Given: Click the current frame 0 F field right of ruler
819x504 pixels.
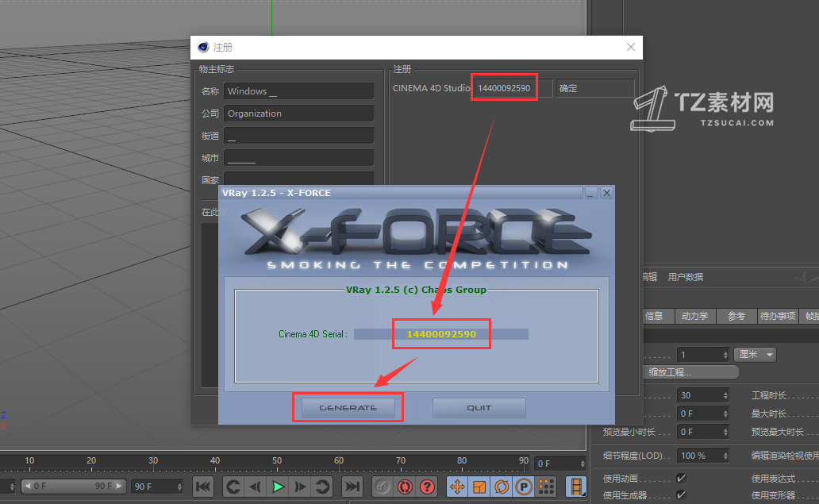Looking at the screenshot, I should tap(557, 464).
